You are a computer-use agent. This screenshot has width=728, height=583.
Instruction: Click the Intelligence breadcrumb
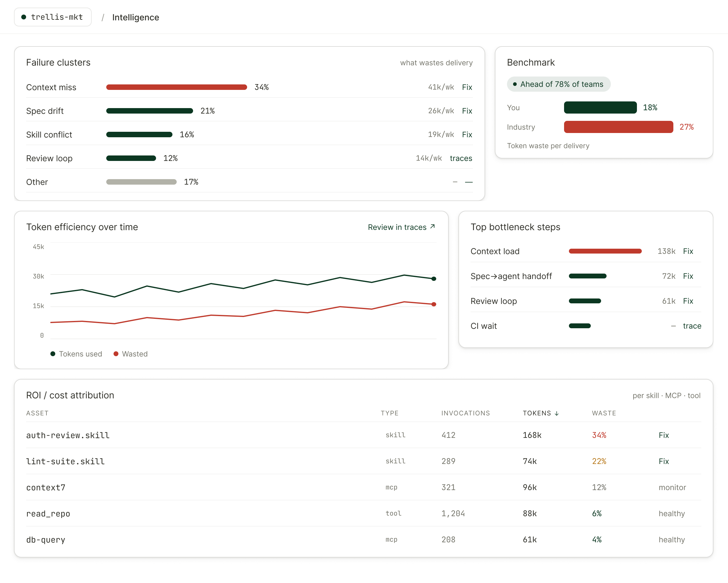pos(135,17)
